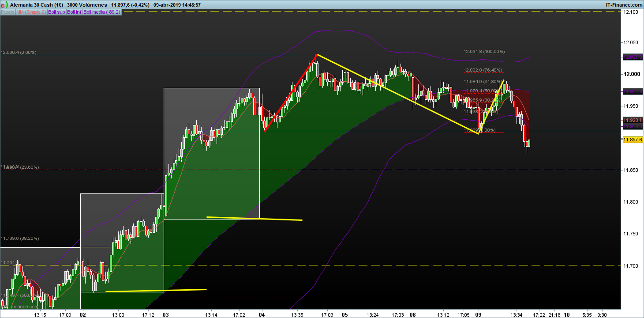Click the 11.897,6 (-0,42%) quote in header
The width and height of the screenshot is (644, 318).
[x=131, y=5]
